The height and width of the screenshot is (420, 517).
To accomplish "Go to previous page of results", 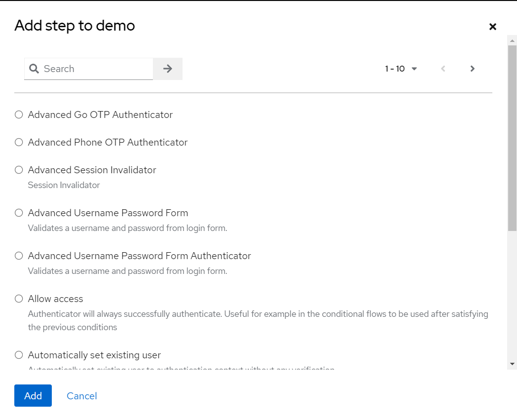I will click(443, 69).
